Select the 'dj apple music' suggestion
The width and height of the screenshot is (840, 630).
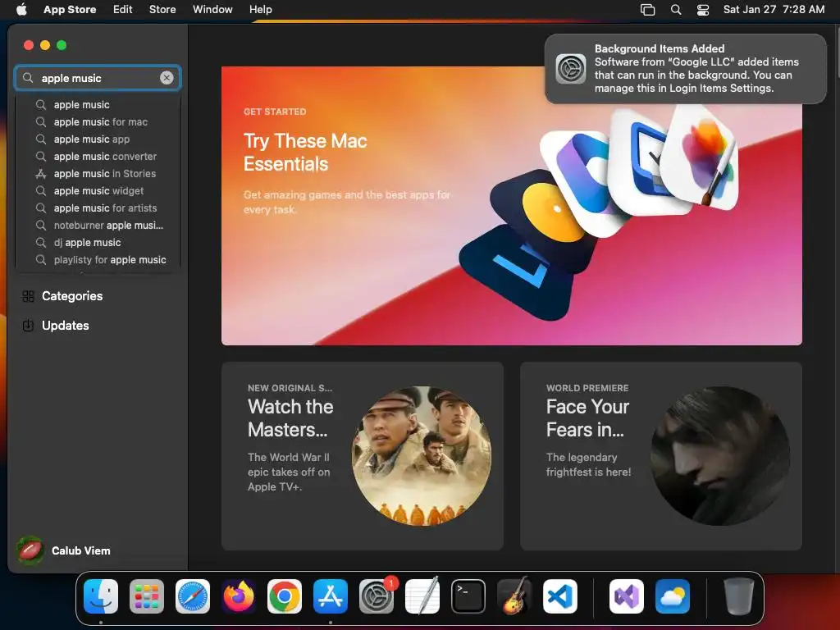pyautogui.click(x=98, y=242)
